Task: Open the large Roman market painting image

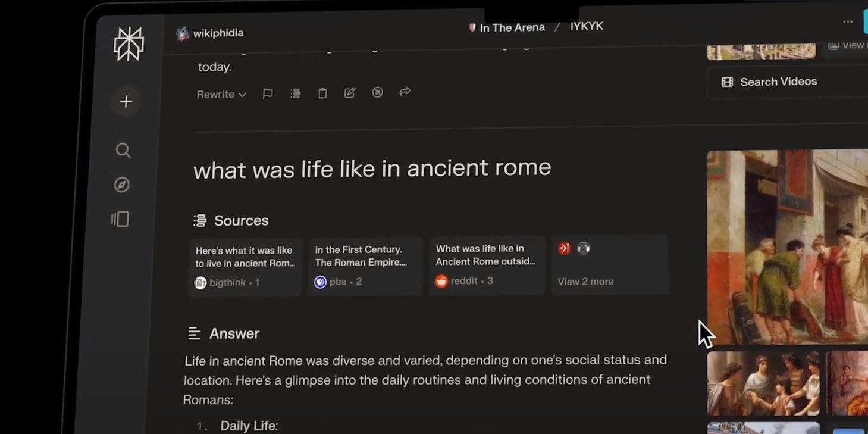Action: [788, 247]
